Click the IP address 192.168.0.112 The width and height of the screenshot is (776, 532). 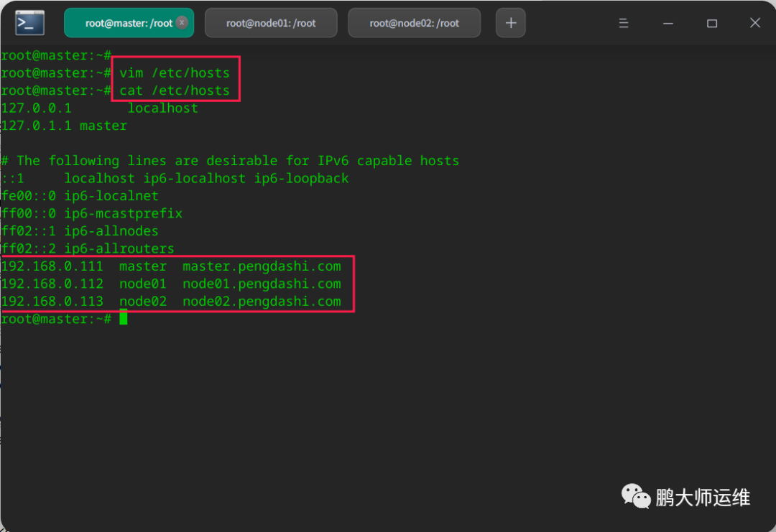tap(52, 284)
